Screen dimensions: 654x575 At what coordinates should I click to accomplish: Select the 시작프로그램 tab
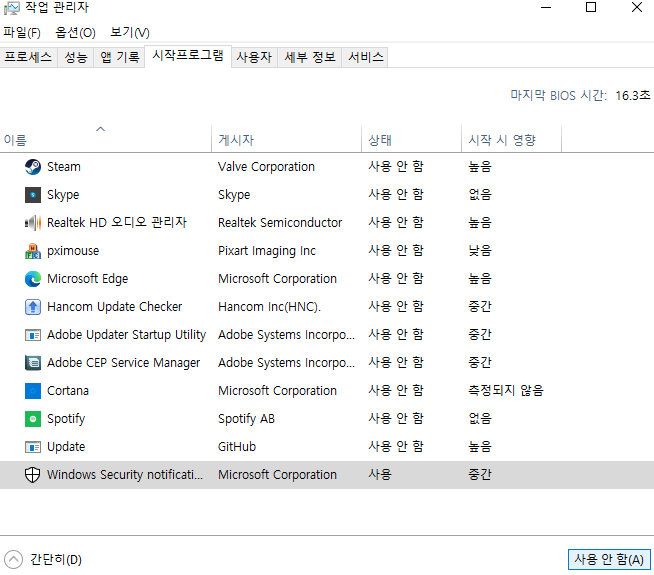pyautogui.click(x=188, y=55)
